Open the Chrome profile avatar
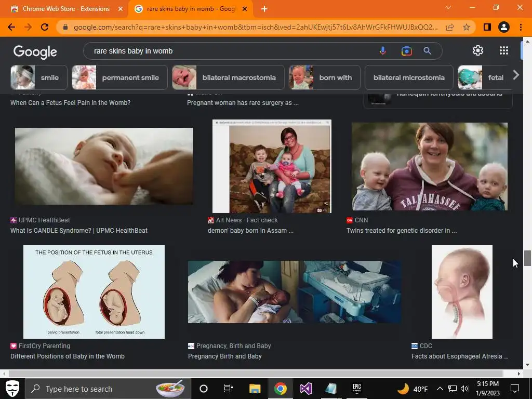Image resolution: width=532 pixels, height=399 pixels. [504, 27]
